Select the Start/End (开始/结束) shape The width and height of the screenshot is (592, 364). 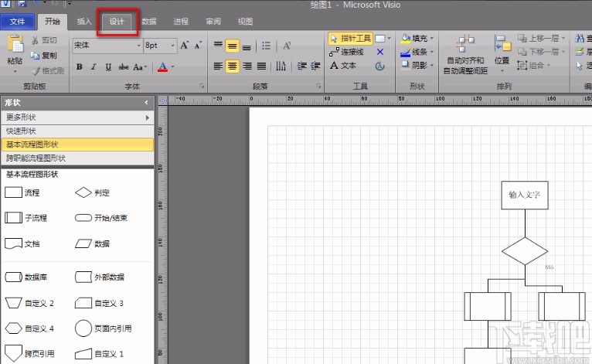(x=101, y=218)
